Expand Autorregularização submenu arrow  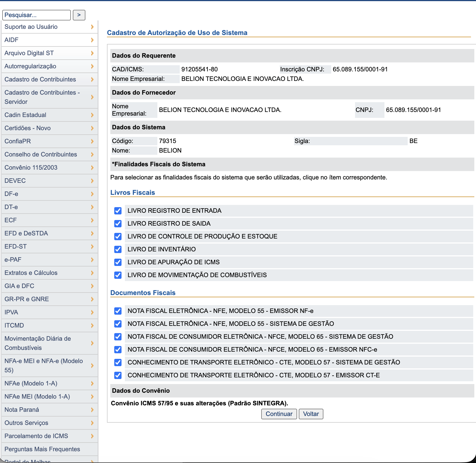point(92,66)
